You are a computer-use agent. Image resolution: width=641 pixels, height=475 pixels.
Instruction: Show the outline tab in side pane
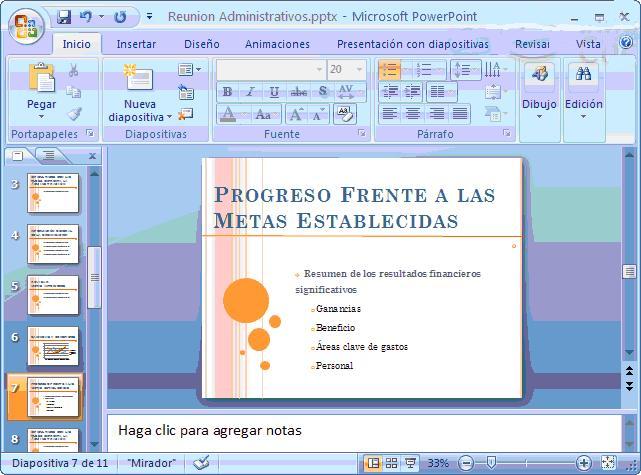click(49, 155)
